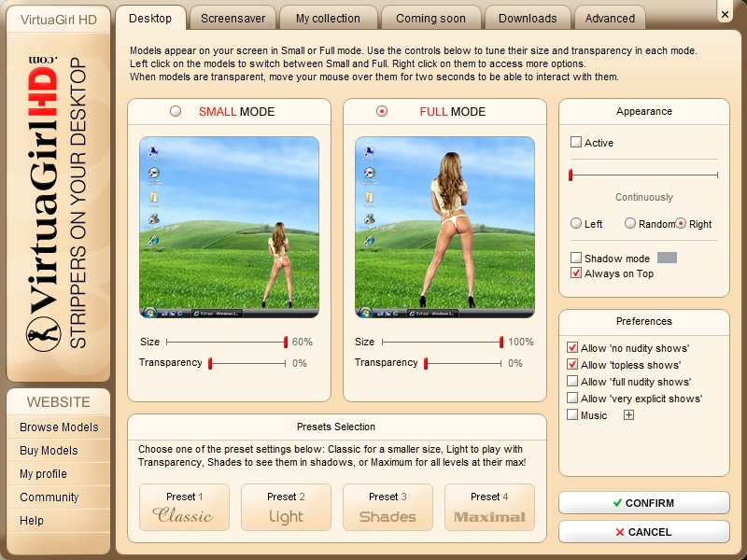Click the Small Mode preview thumbnail
The width and height of the screenshot is (747, 560).
pos(229,227)
